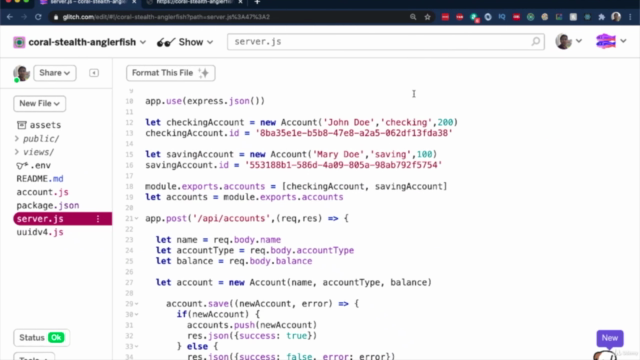640x360 pixels.
Task: Open the New File dropdown
Action: pyautogui.click(x=39, y=103)
